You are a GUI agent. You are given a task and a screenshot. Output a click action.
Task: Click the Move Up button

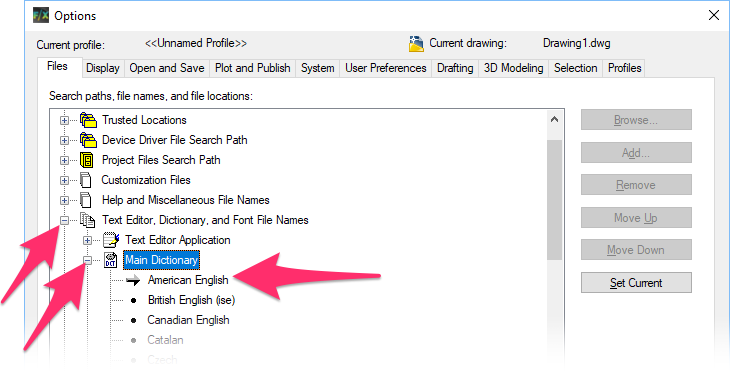pos(636,217)
